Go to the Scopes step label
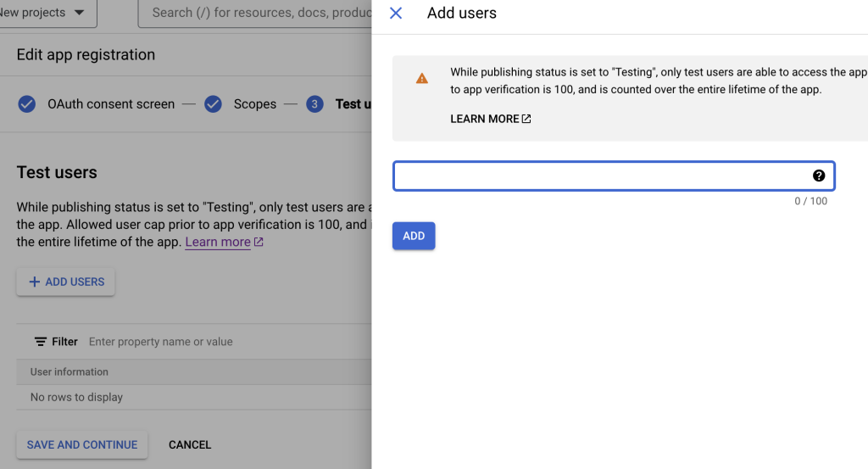Viewport: 868px width, 469px height. pyautogui.click(x=254, y=104)
